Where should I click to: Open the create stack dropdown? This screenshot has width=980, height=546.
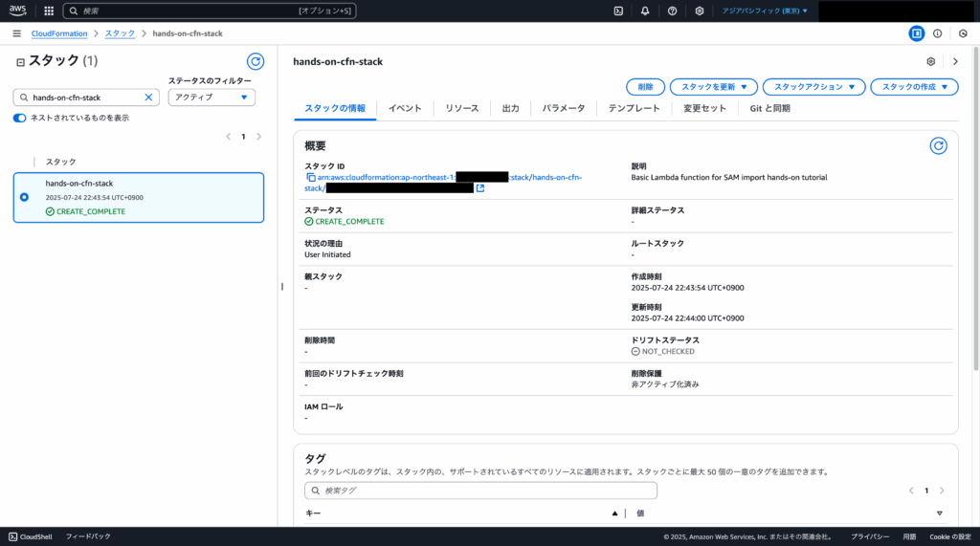tap(914, 87)
